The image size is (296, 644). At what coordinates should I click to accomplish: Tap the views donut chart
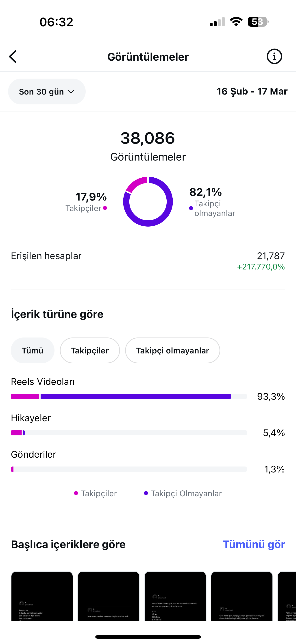pyautogui.click(x=148, y=201)
